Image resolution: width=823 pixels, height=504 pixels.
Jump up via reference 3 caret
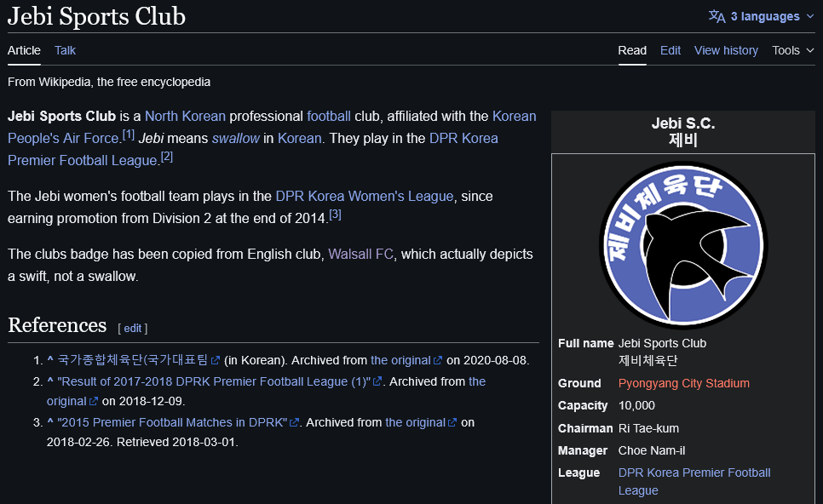(50, 421)
